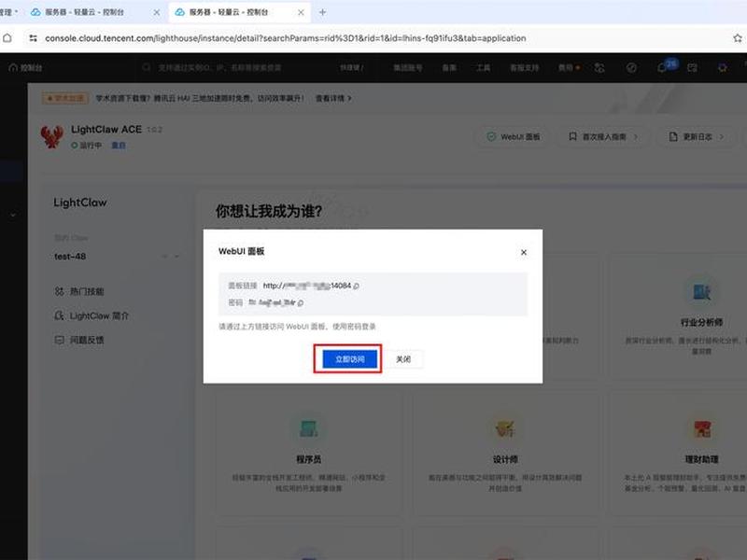This screenshot has width=747, height=560.
Task: Select the 理财助理 role card icon
Action: pyautogui.click(x=701, y=428)
